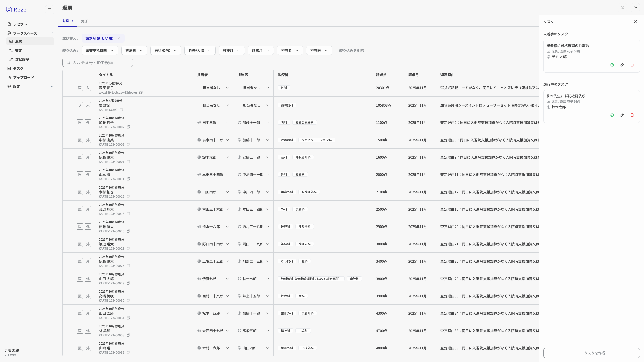Click the logout icon in the header

tap(635, 8)
